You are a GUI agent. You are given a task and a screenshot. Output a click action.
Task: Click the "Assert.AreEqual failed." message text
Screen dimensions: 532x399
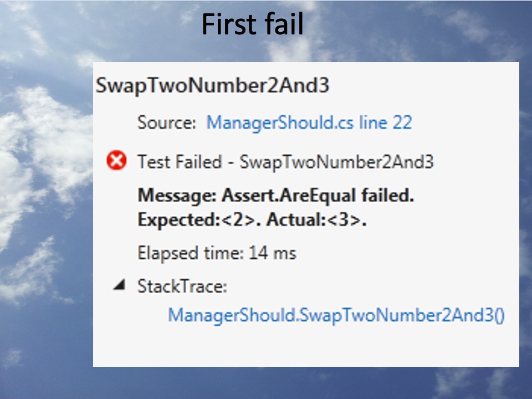click(x=318, y=196)
